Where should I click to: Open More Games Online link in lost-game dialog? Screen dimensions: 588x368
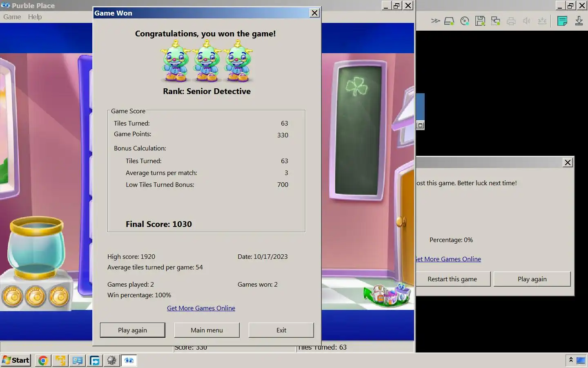[x=448, y=259]
